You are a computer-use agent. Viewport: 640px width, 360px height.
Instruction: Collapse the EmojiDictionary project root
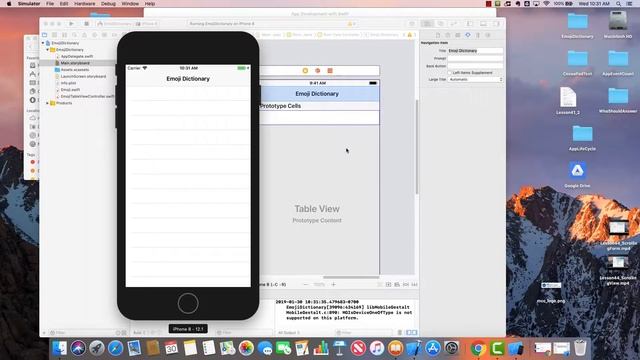[x=43, y=43]
